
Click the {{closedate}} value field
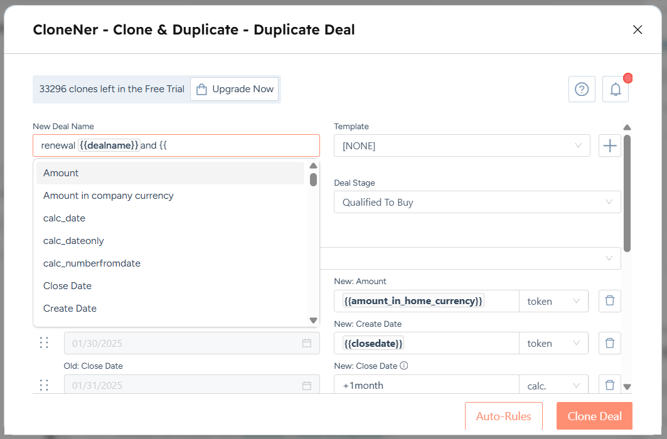426,343
